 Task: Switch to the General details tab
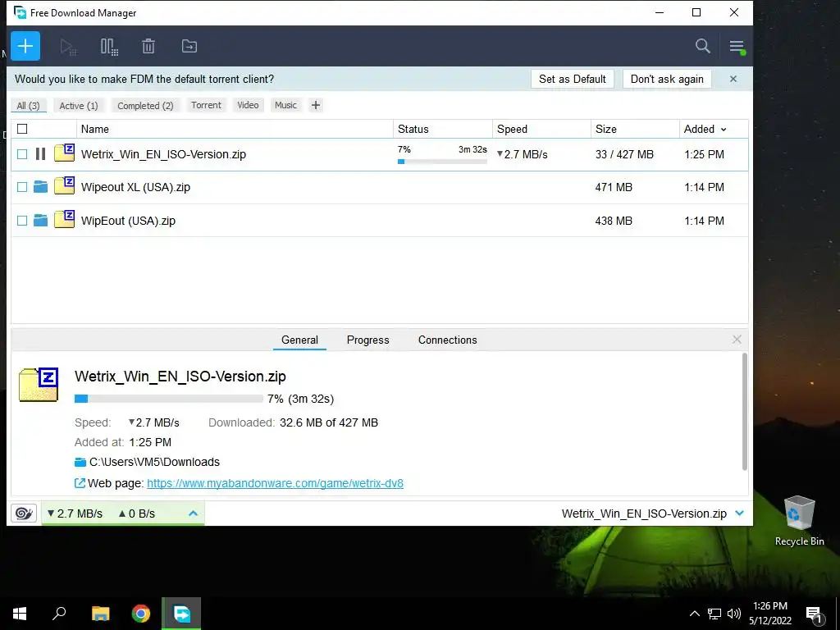point(299,340)
